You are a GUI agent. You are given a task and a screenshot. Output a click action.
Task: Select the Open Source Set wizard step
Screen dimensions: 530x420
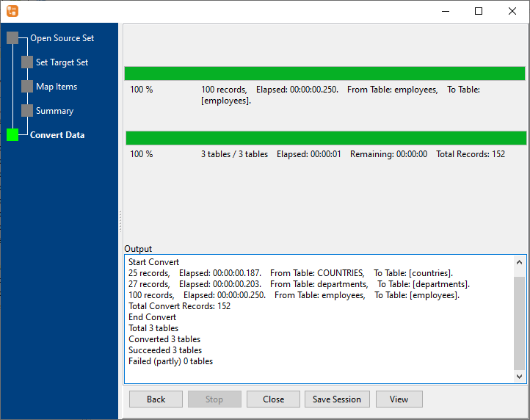(x=62, y=38)
